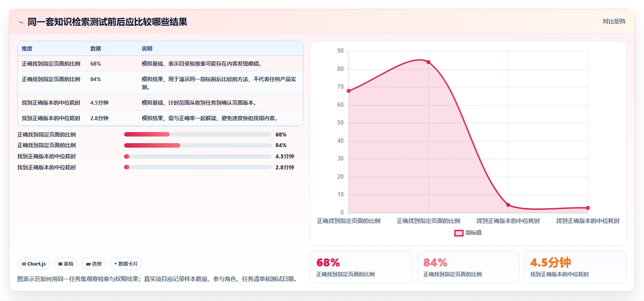The width and height of the screenshot is (644, 301).
Task: Open the 4.5分钟 stat card
Action: [x=575, y=266]
